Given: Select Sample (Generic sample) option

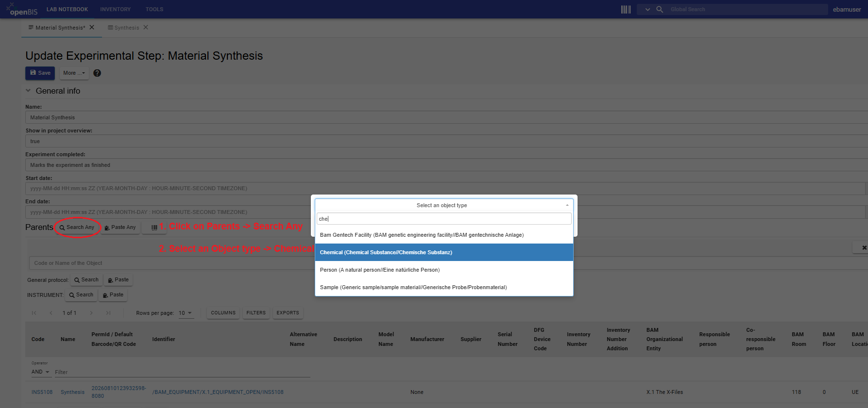Looking at the screenshot, I should tap(444, 287).
